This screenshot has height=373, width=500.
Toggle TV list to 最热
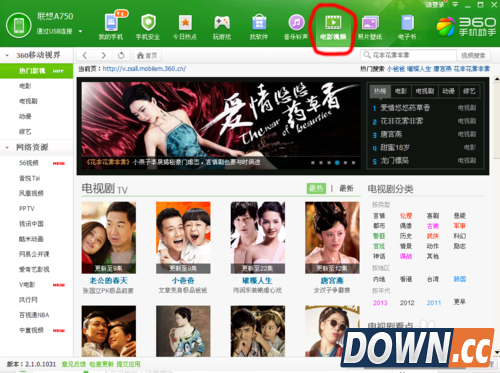316,188
